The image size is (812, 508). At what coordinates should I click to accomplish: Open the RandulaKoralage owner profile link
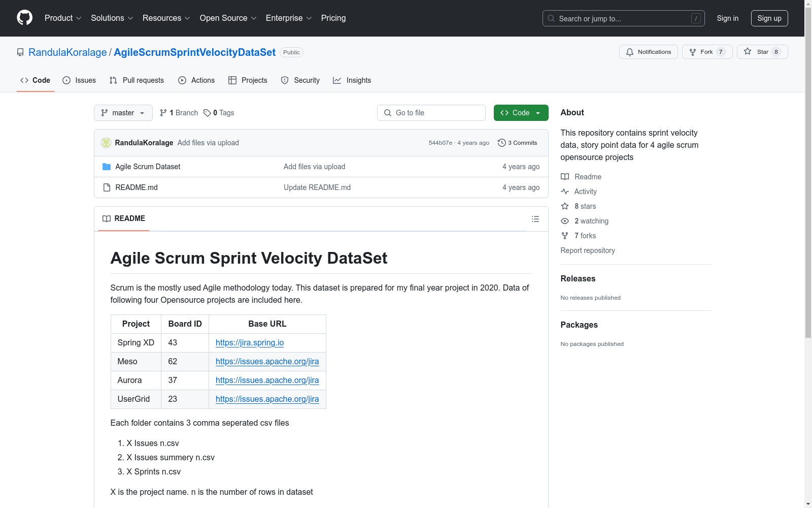coord(67,52)
